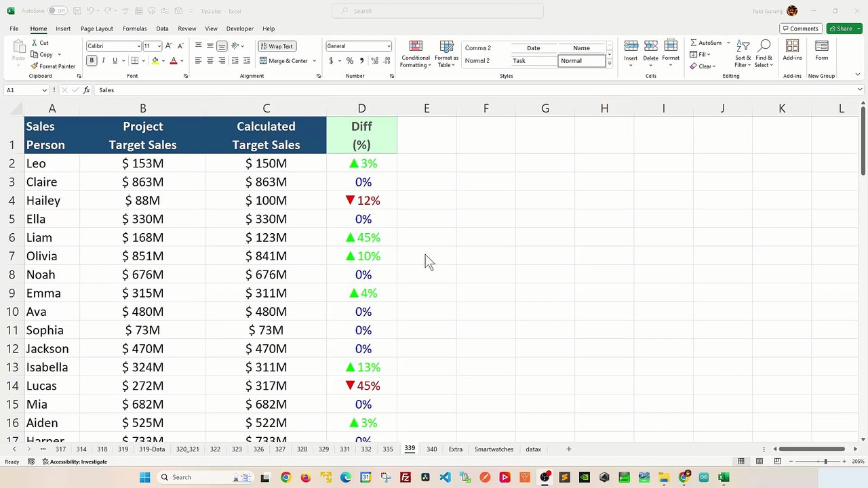
Task: Open the Data ribbon tab
Action: 162,28
